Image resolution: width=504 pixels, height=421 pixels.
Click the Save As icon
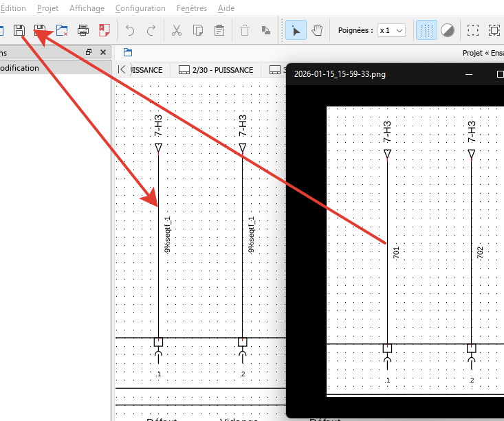point(41,30)
